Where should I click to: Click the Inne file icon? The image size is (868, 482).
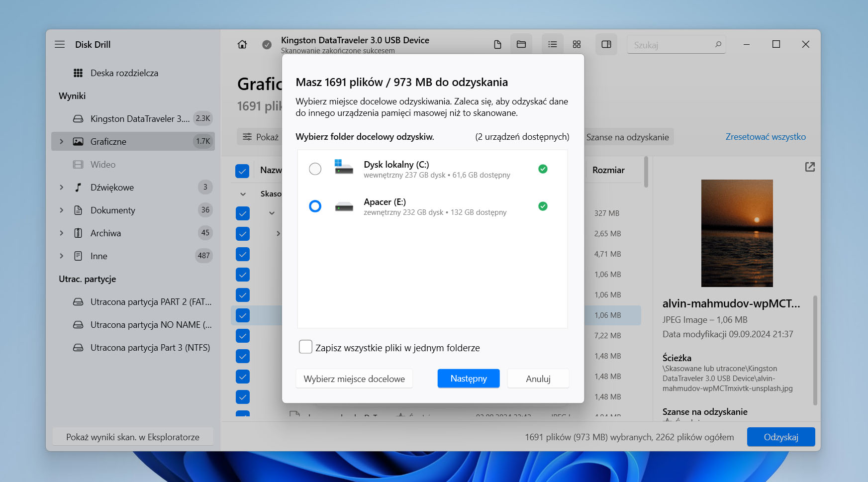click(78, 256)
